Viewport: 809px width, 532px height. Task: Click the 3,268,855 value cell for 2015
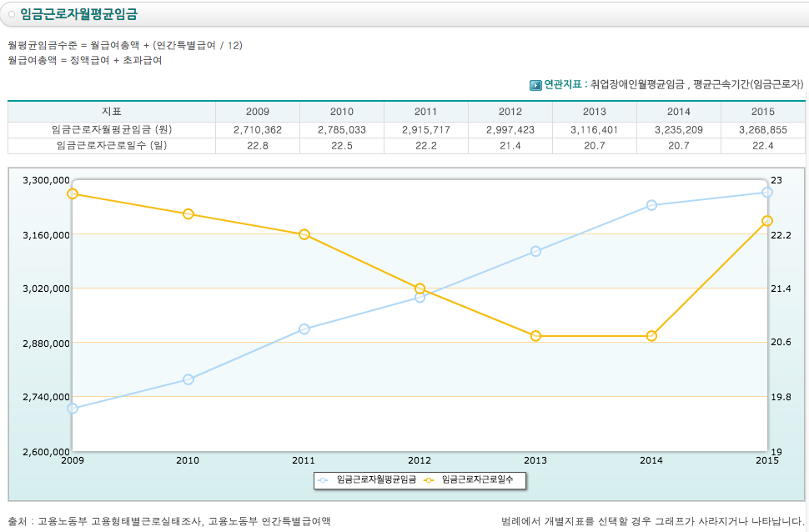[762, 129]
